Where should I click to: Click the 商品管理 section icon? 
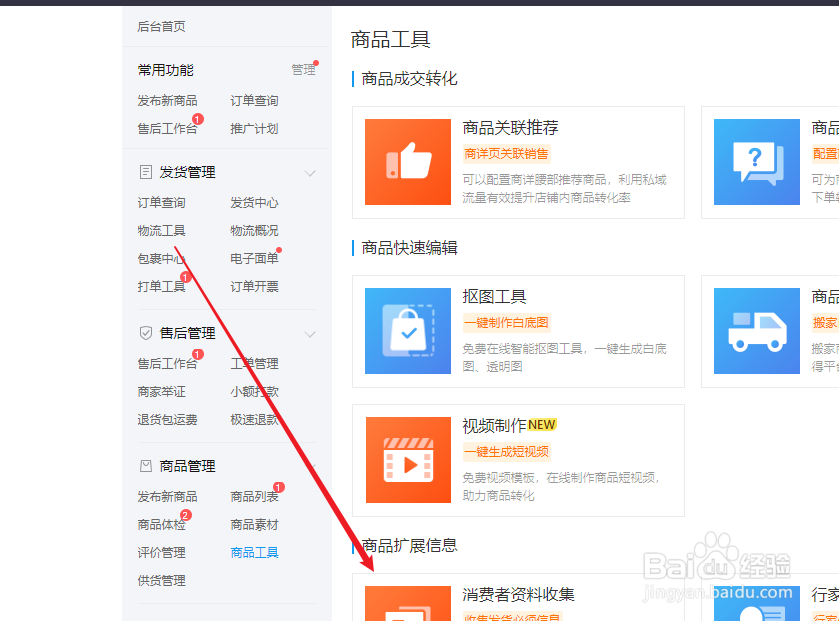click(x=146, y=466)
